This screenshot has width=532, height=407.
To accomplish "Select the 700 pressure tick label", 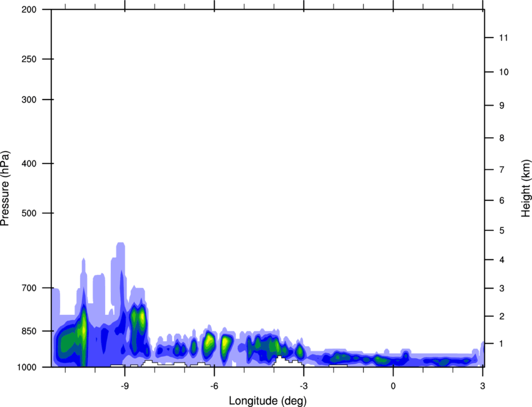I will coord(29,288).
